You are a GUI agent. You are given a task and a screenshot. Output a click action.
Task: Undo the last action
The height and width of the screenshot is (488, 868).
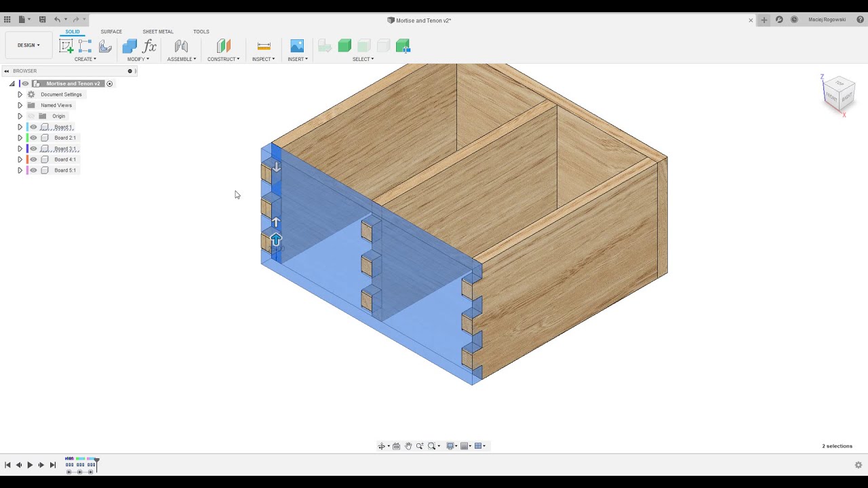[57, 20]
